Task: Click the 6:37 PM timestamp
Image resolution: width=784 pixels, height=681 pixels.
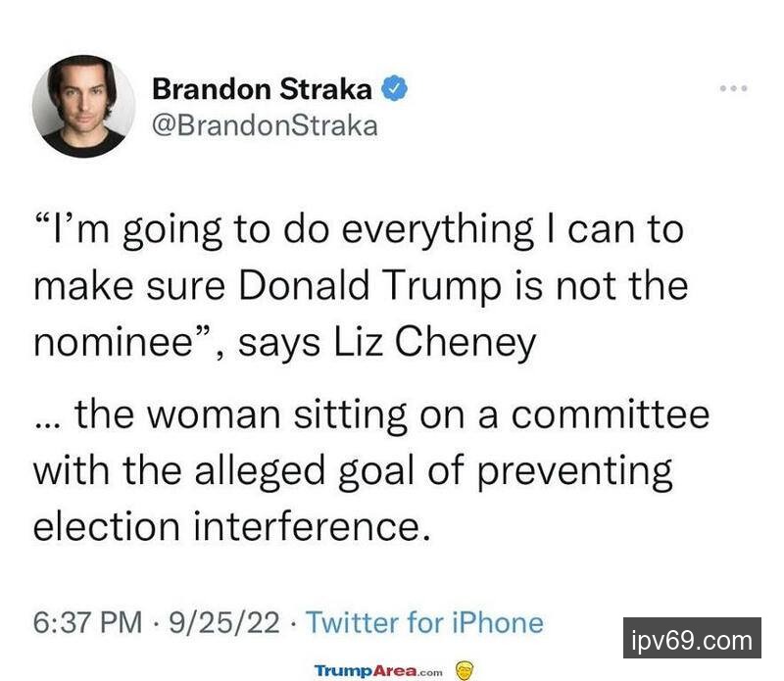Action: click(87, 622)
